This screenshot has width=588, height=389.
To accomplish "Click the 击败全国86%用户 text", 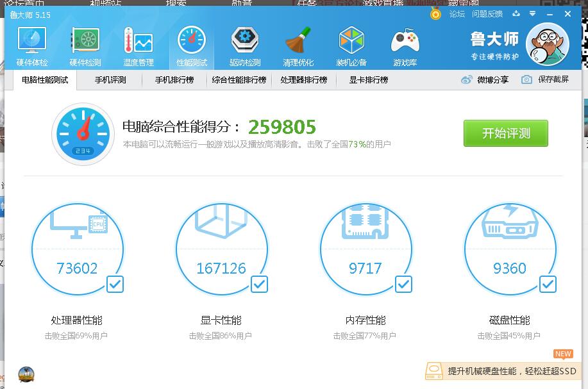I will point(221,336).
